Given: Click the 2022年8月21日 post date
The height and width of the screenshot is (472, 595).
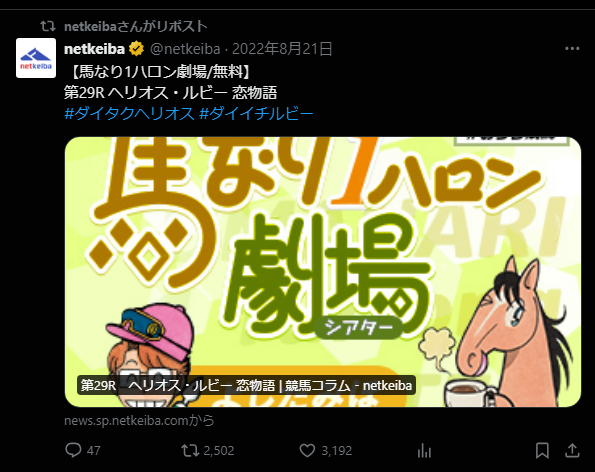Looking at the screenshot, I should (282, 49).
